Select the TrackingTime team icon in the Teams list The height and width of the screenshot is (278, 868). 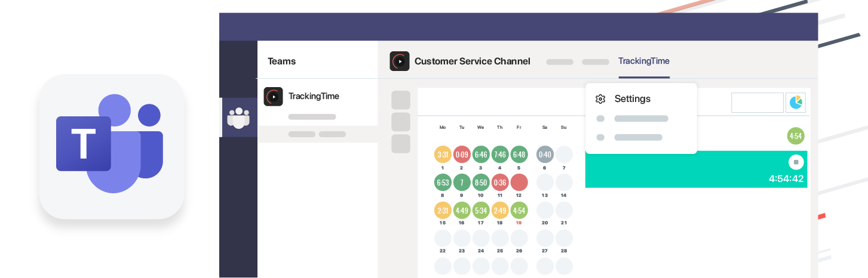coord(273,96)
